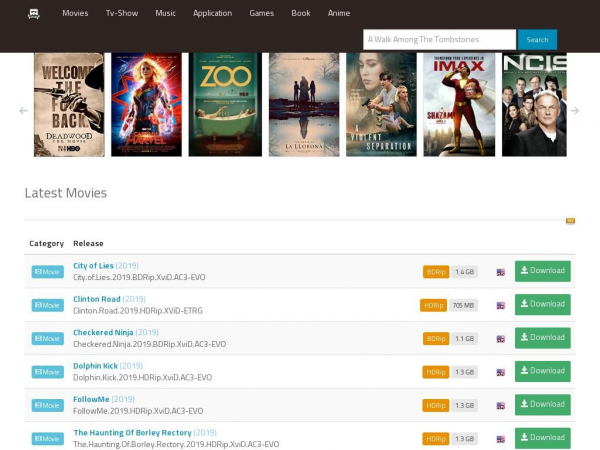600x450 pixels.
Task: Click the BDRip tag on City of Lies row
Action: pyautogui.click(x=436, y=272)
